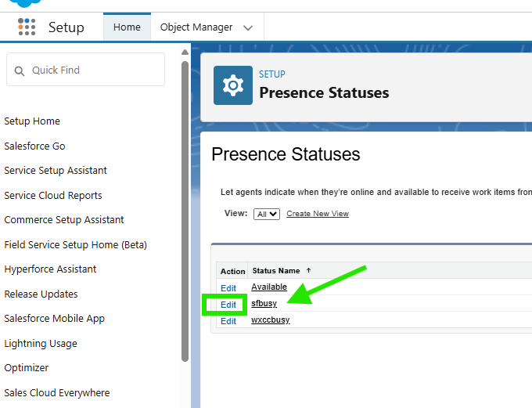Select Release Updates in sidebar

tap(41, 294)
